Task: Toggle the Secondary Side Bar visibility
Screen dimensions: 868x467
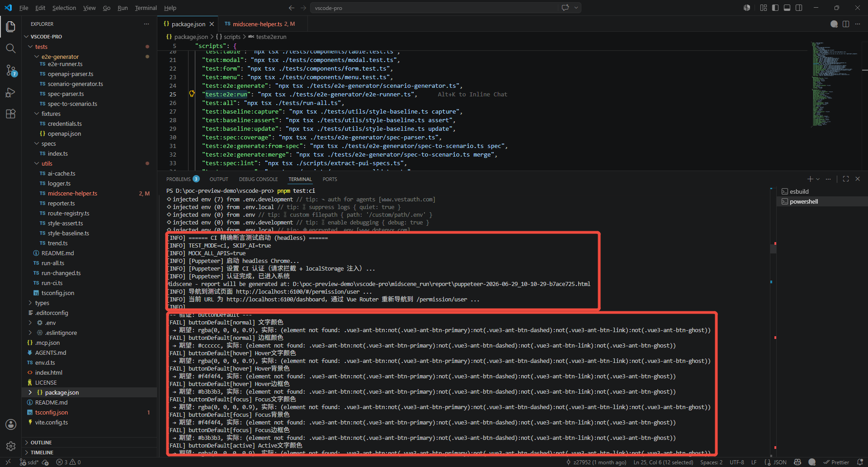Action: pyautogui.click(x=799, y=8)
